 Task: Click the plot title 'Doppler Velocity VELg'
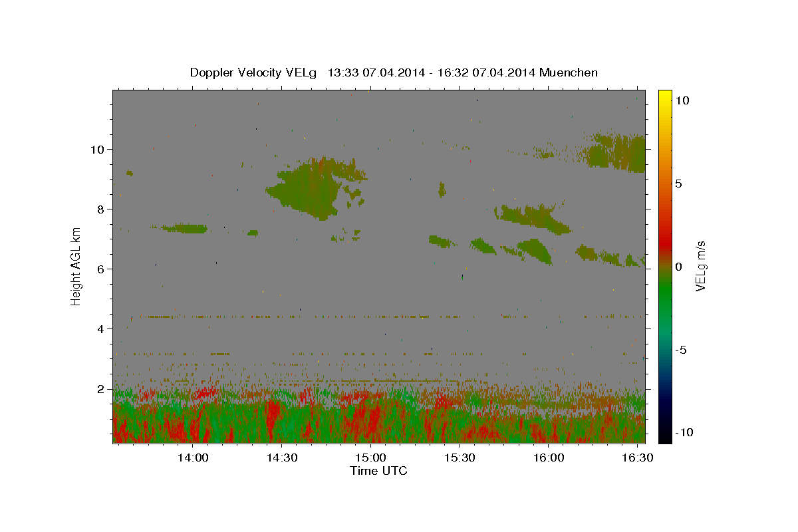click(255, 72)
